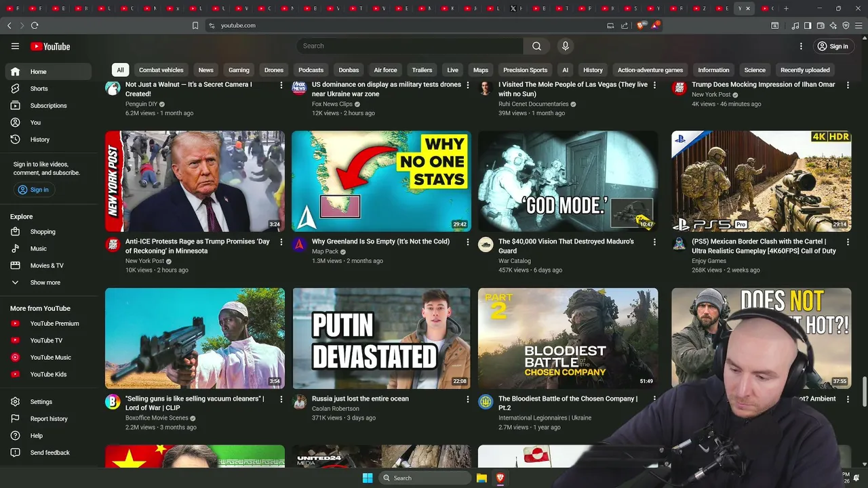The image size is (868, 488).
Task: Select the Drones filter chip
Action: coord(274,70)
